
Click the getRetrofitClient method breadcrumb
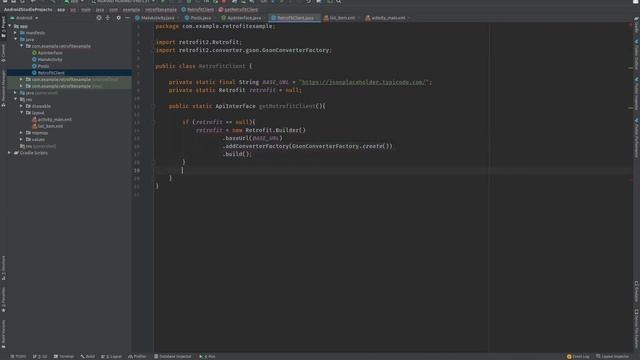(x=238, y=9)
